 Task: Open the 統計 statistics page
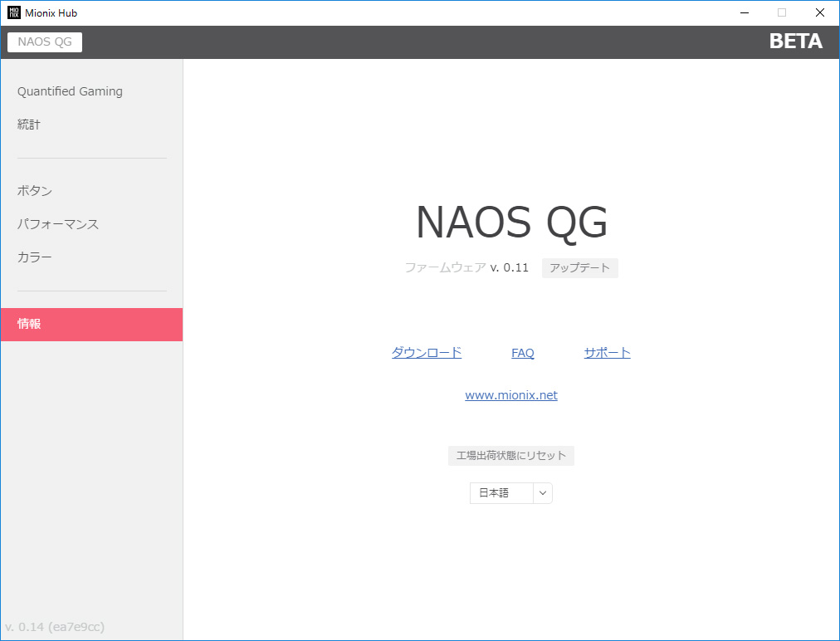pos(29,125)
